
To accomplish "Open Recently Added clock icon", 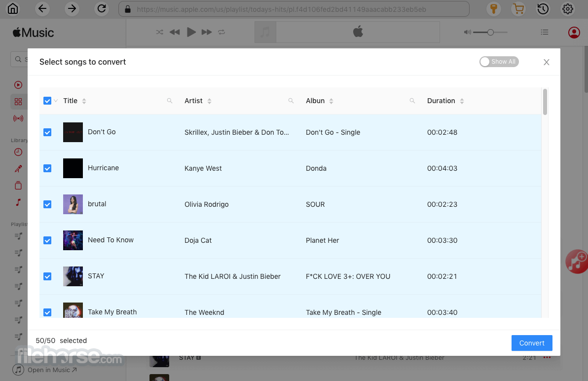I will [18, 152].
